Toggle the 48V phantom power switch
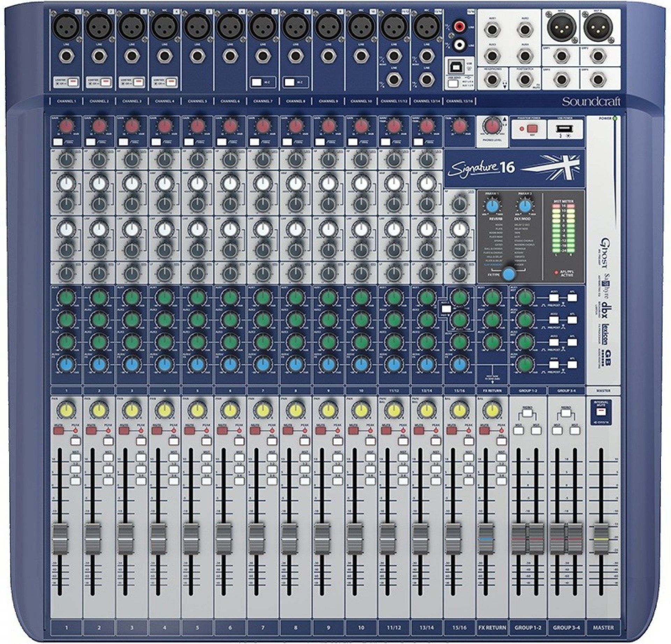 pos(532,129)
